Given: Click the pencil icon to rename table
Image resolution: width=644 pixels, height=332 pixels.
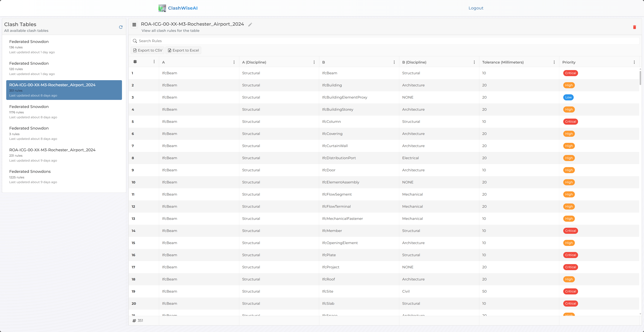Looking at the screenshot, I should (x=250, y=25).
